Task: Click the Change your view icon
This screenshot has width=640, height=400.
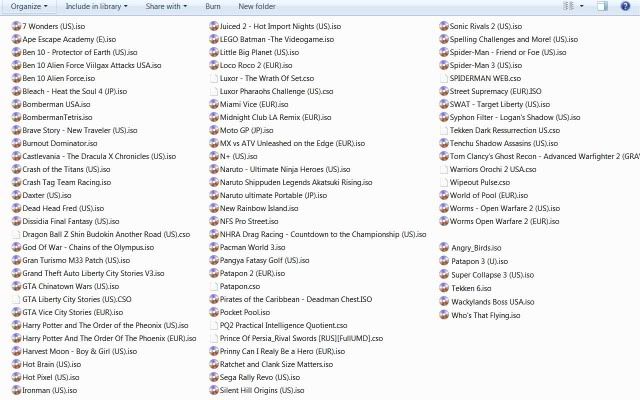Action: point(568,6)
